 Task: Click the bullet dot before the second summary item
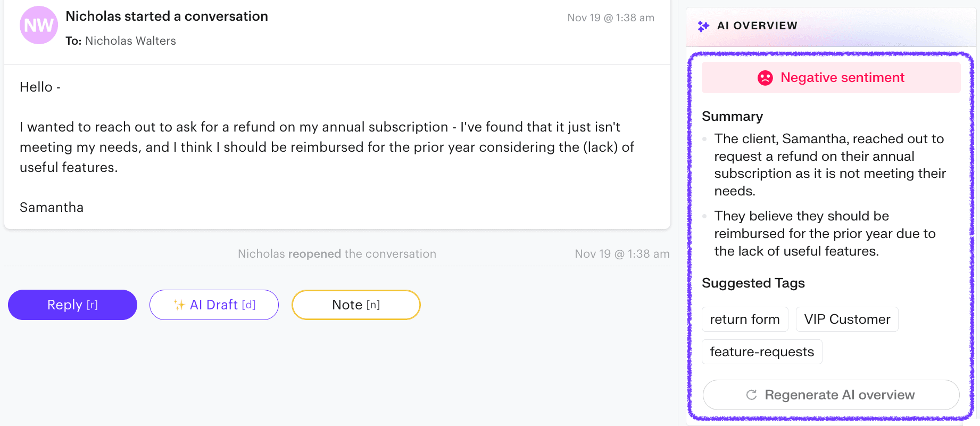(705, 217)
